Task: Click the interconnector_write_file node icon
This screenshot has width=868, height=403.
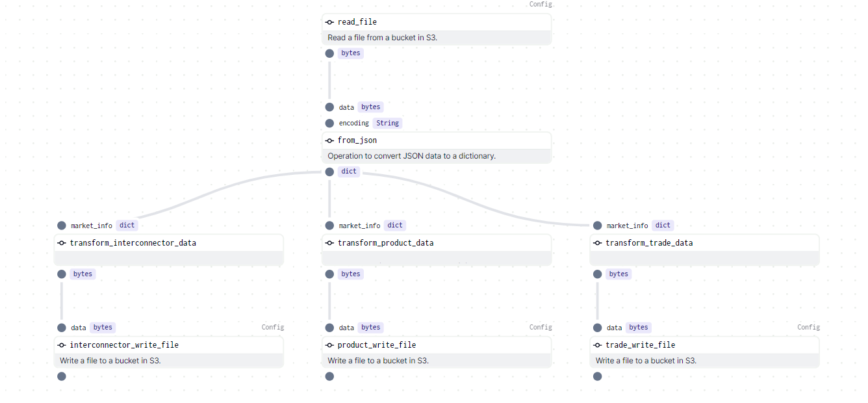Action: pos(62,344)
